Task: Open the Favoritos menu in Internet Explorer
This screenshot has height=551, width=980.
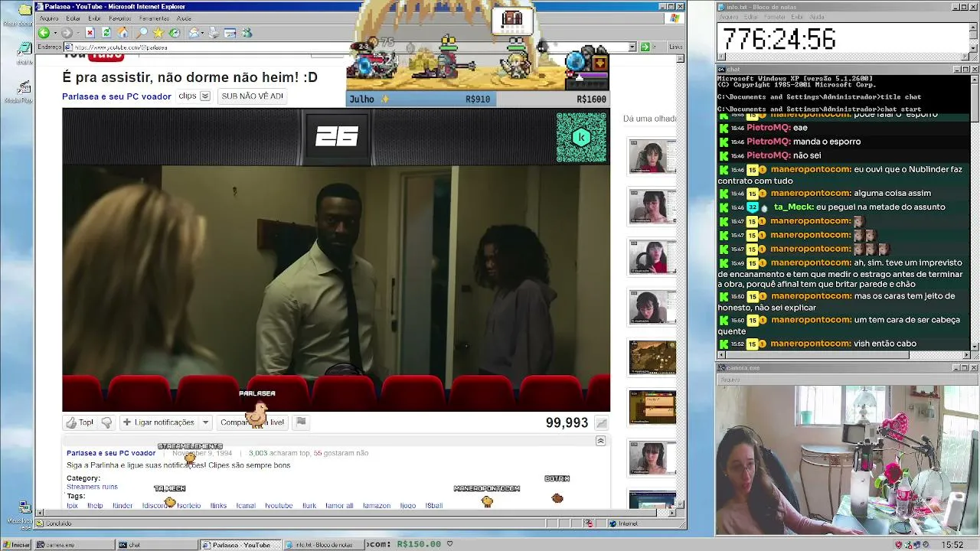Action: (120, 18)
